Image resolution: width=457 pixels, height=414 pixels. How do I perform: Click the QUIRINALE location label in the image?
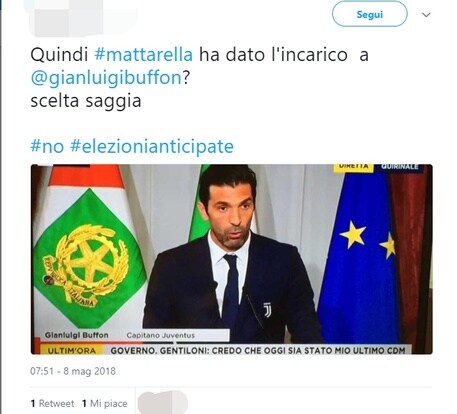tap(399, 167)
